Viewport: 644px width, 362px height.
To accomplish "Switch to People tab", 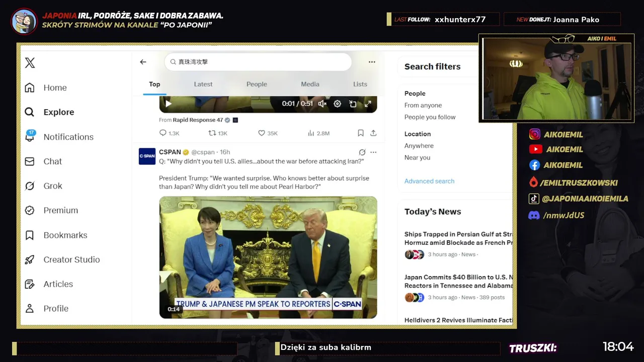I will point(257,84).
